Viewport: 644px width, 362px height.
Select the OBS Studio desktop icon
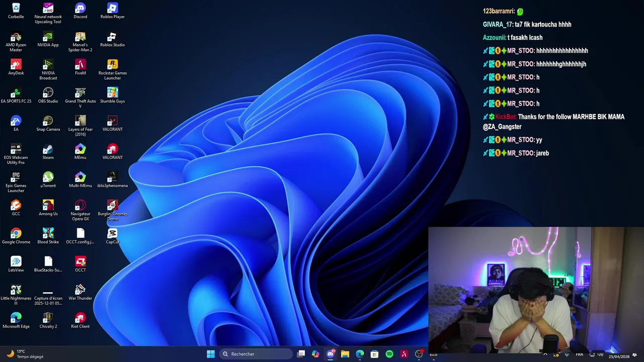(48, 96)
